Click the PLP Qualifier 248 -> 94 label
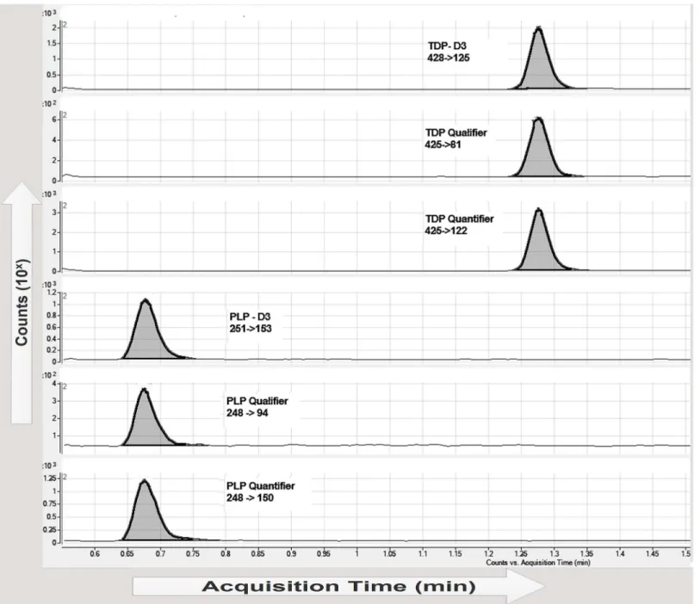 tap(257, 407)
